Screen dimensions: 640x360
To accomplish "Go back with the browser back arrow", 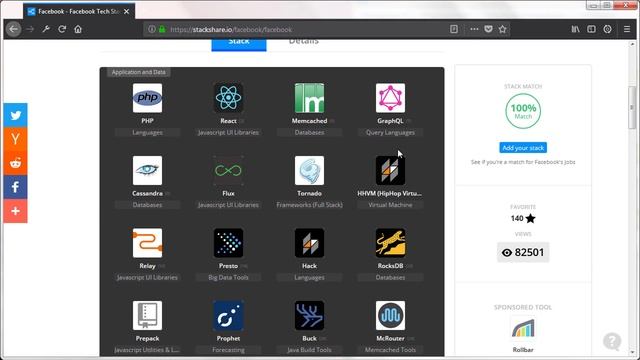I will (x=13, y=29).
